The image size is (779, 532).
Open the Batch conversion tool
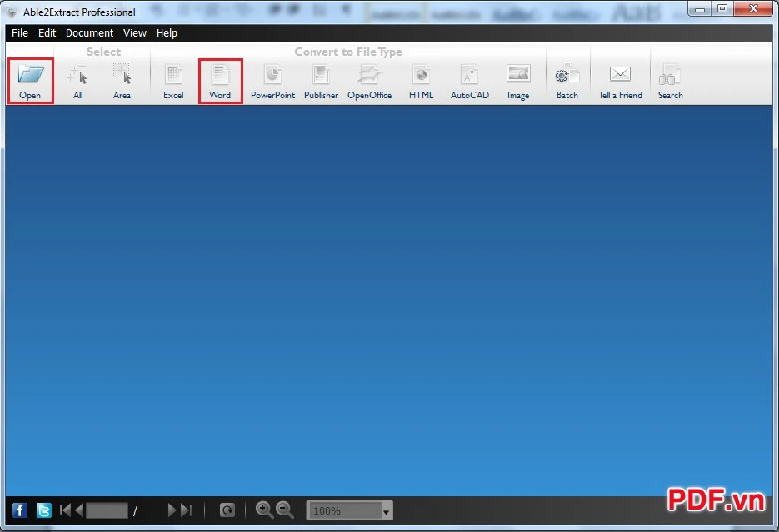click(567, 81)
